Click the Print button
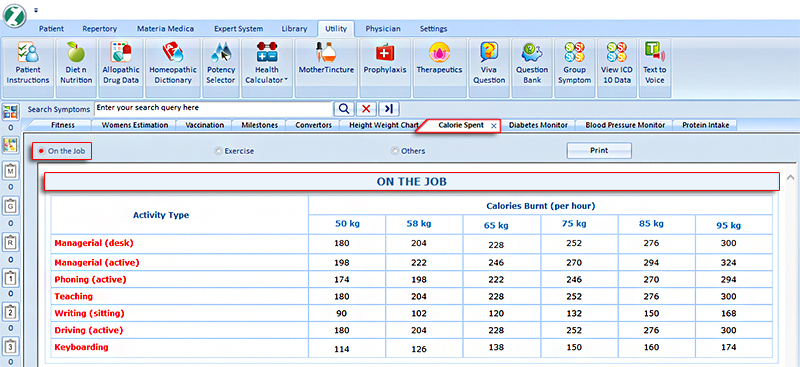The image size is (800, 367). click(599, 151)
